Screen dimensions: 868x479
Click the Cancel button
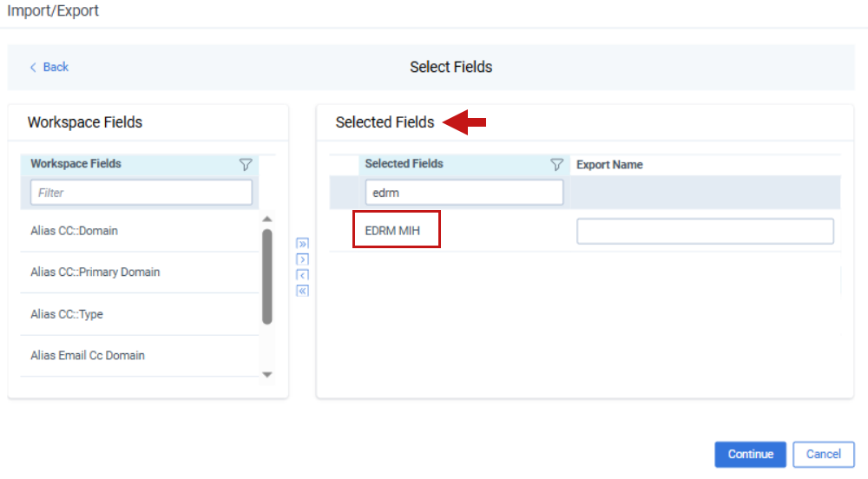(823, 454)
